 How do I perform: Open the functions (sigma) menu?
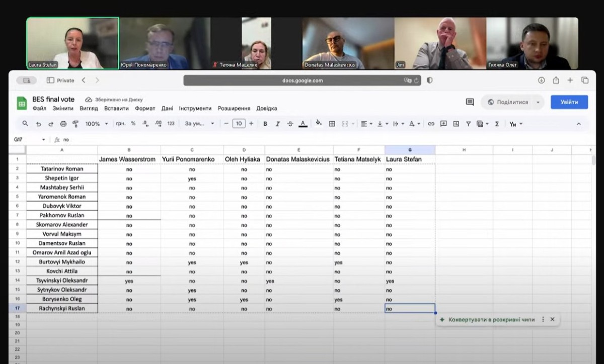497,124
